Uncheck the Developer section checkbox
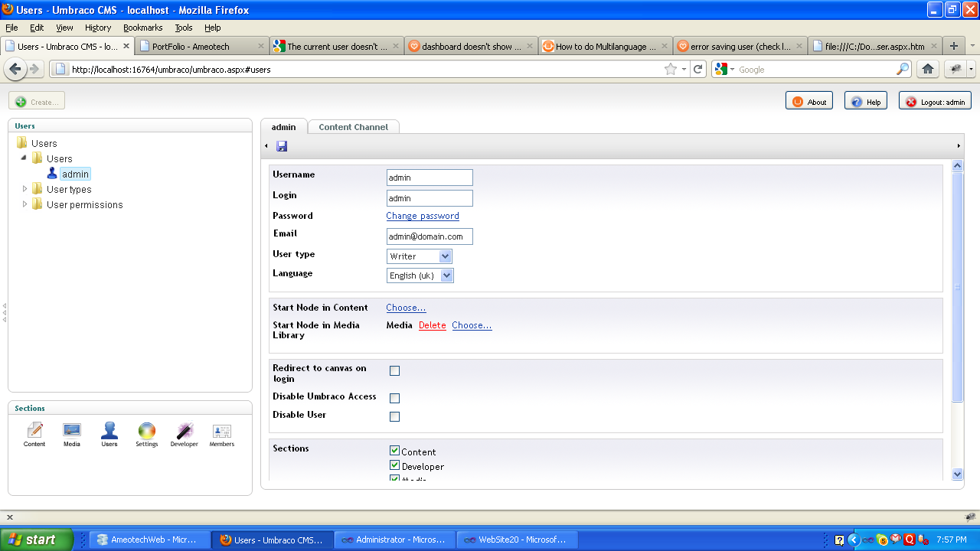The height and width of the screenshot is (551, 980). [395, 465]
